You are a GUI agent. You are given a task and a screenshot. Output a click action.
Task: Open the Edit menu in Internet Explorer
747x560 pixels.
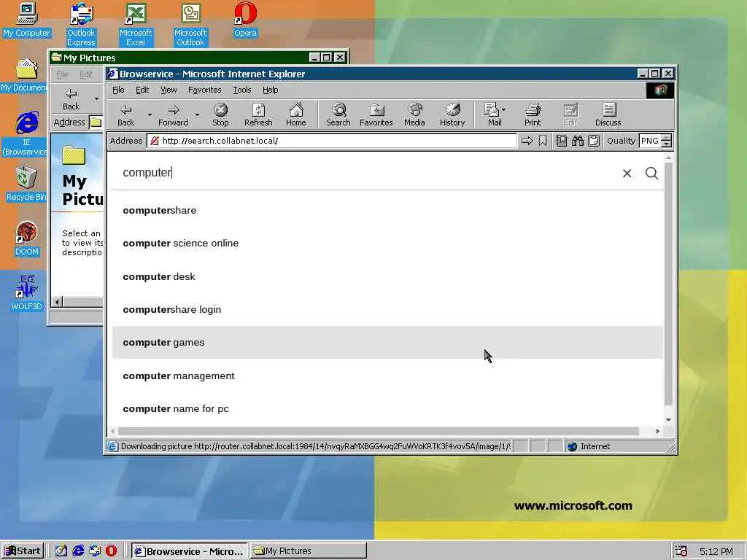[x=142, y=90]
